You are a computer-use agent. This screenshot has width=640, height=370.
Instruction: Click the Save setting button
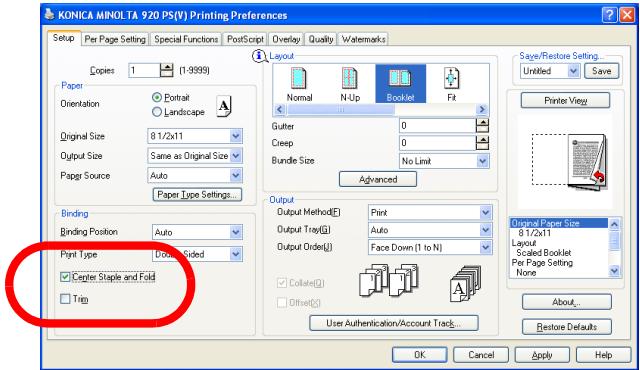pos(602,71)
